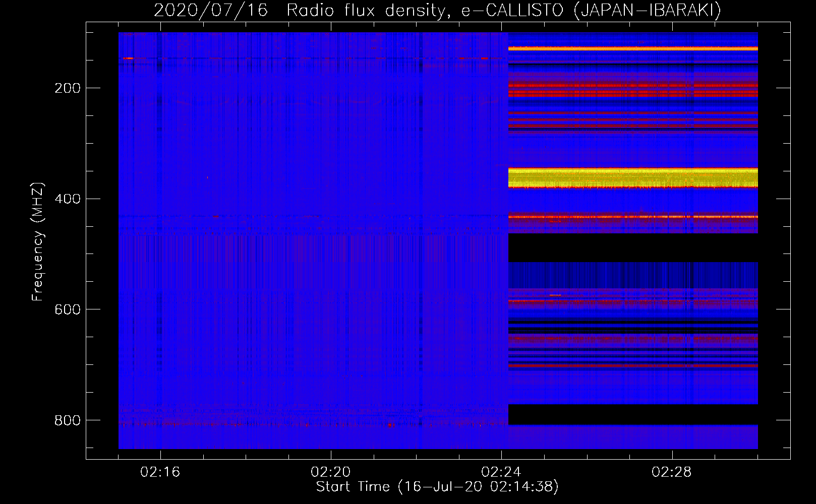The image size is (816, 504).
Task: Click the 02:16 time tick label
Action: tap(160, 472)
